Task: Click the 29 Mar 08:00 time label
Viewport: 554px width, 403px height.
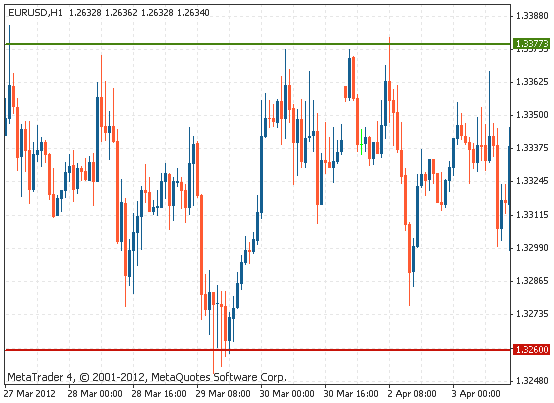Action: (223, 393)
